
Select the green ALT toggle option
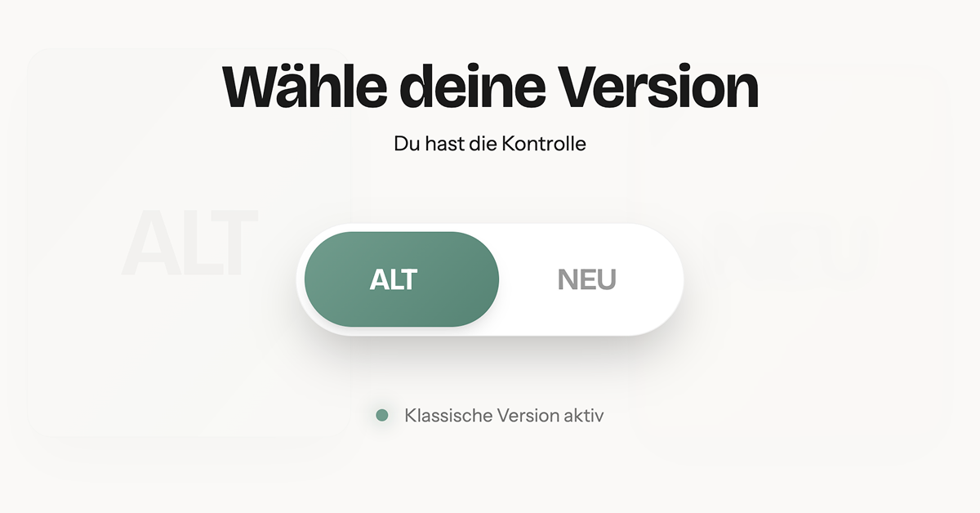(x=402, y=279)
